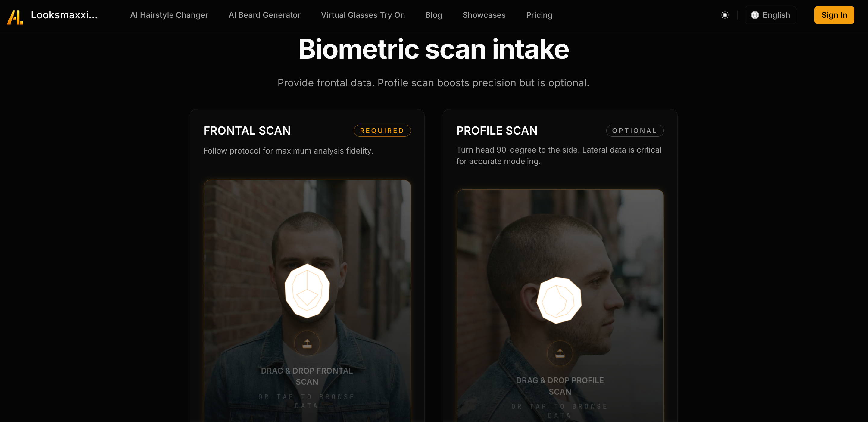Click the white face mesh on frontal photo
This screenshot has width=868, height=422.
pos(307,291)
